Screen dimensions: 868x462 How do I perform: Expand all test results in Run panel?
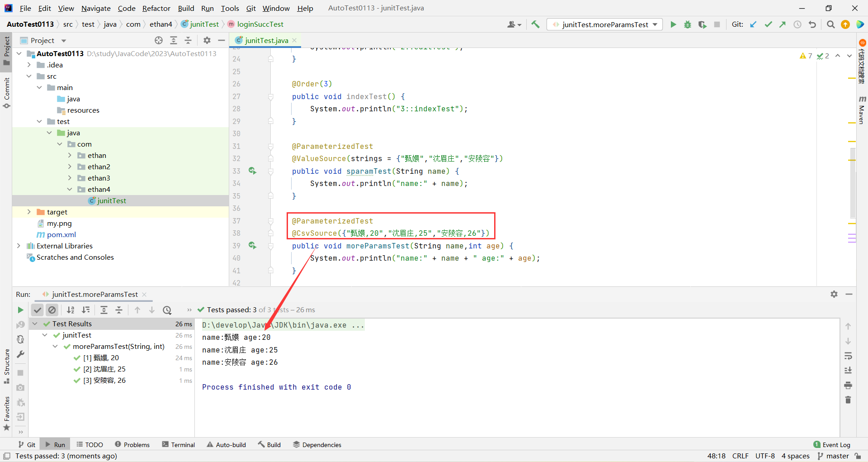point(104,310)
